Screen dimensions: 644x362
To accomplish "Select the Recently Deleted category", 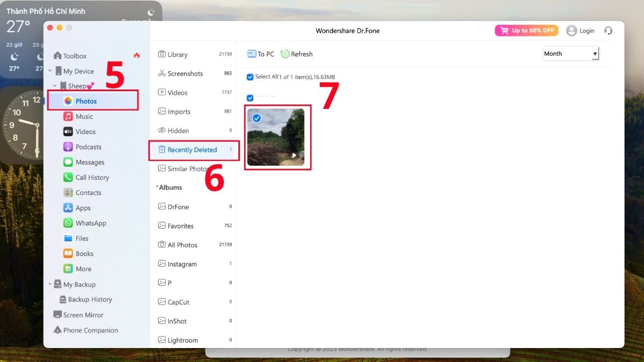I will 194,150.
